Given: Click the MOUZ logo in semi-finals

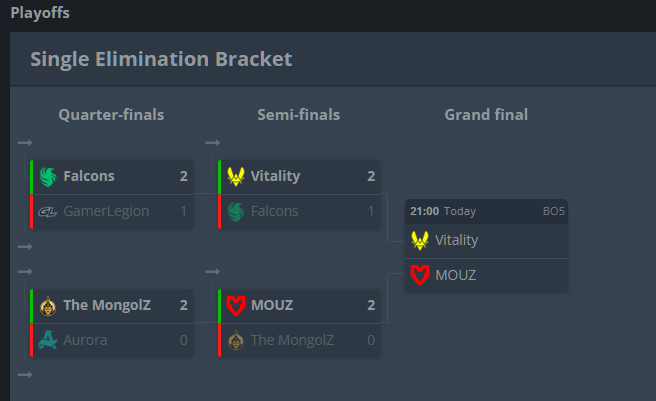Looking at the screenshot, I should [x=236, y=305].
